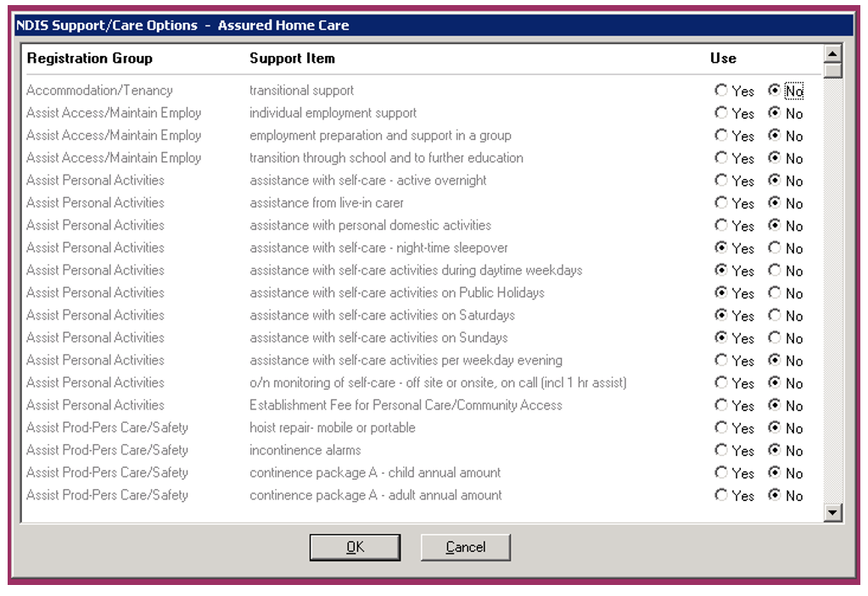Select Yes for continence package A child

tap(720, 473)
